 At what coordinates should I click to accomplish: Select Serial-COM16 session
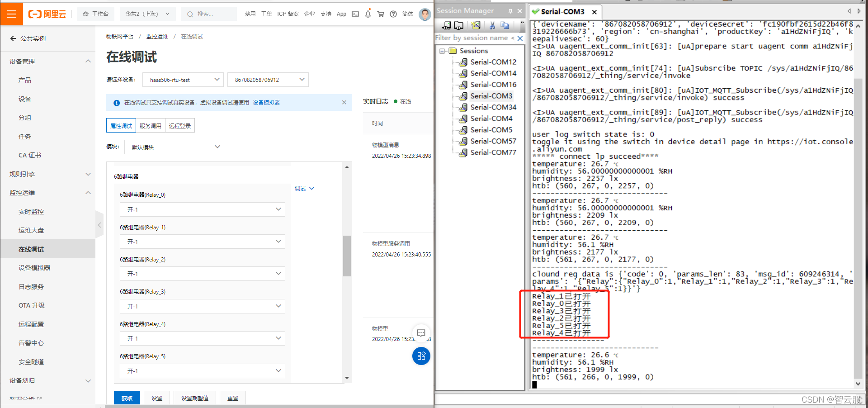493,85
